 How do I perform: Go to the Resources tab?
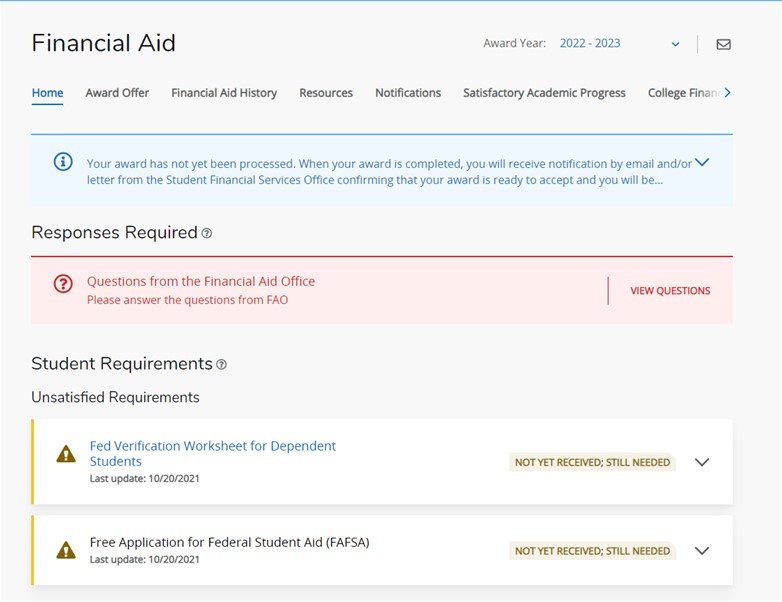click(x=326, y=93)
